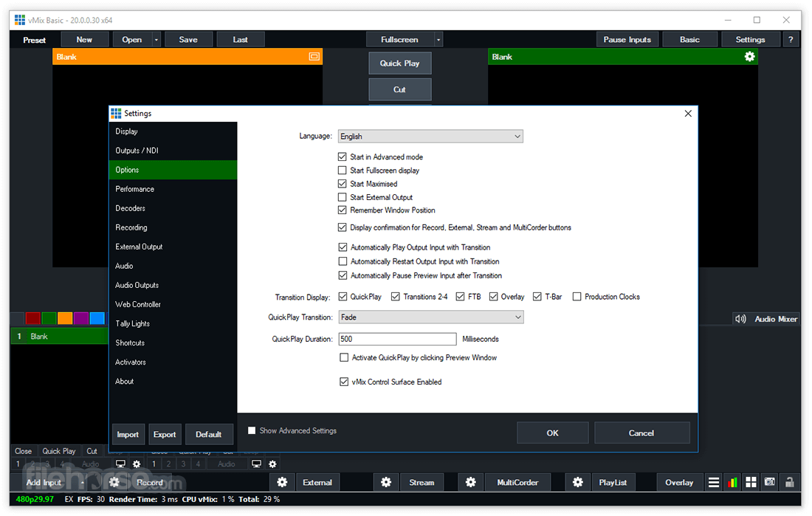Click the gear right of the first monitor icon
The image size is (812, 516).
pos(137,464)
